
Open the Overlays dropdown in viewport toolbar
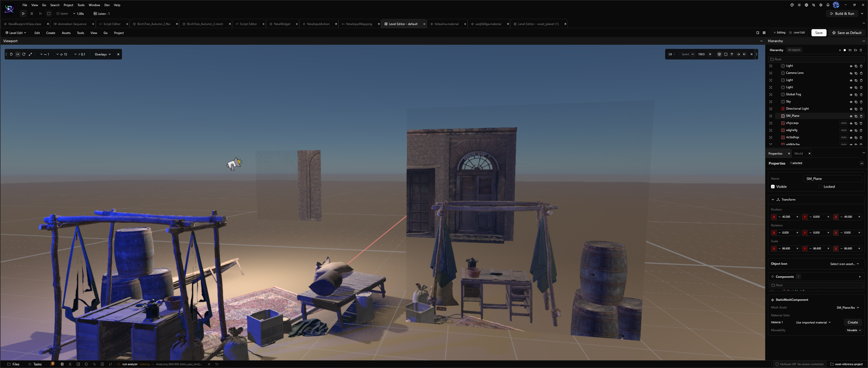click(x=102, y=54)
